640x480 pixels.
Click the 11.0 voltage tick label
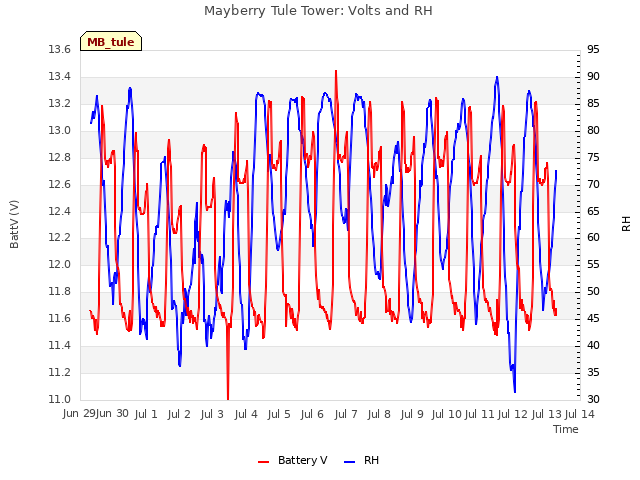(60, 399)
